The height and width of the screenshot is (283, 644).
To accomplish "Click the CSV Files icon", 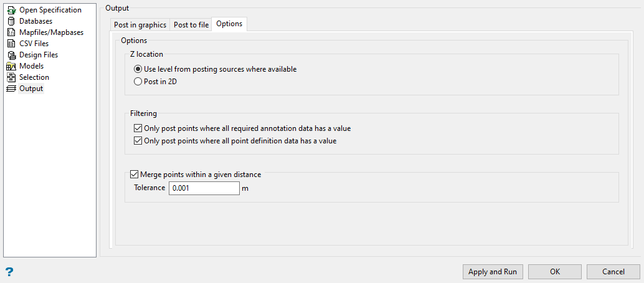I will (x=11, y=44).
